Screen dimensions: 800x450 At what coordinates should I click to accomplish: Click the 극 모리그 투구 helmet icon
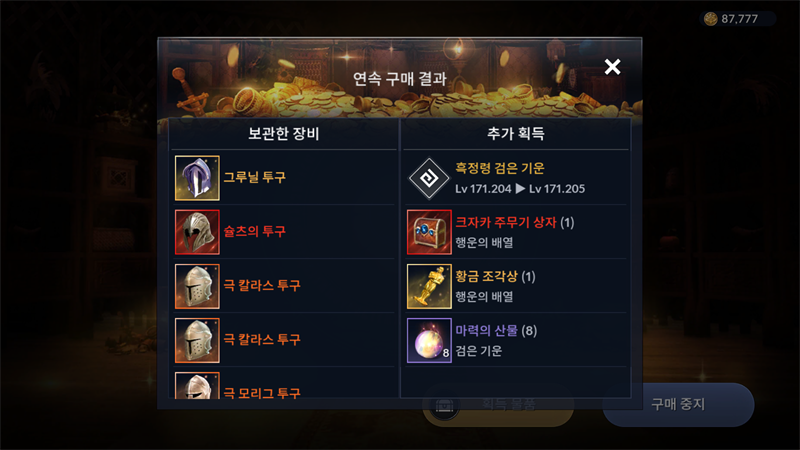click(x=197, y=386)
